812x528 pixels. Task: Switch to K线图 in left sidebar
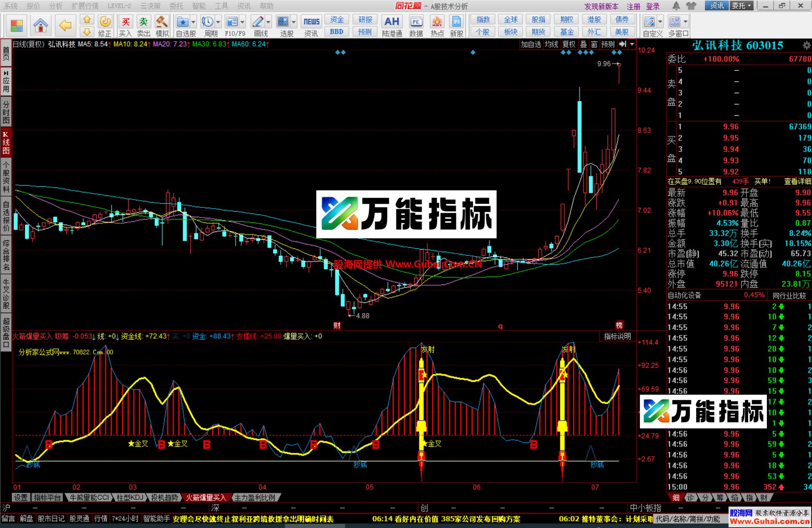pyautogui.click(x=6, y=141)
